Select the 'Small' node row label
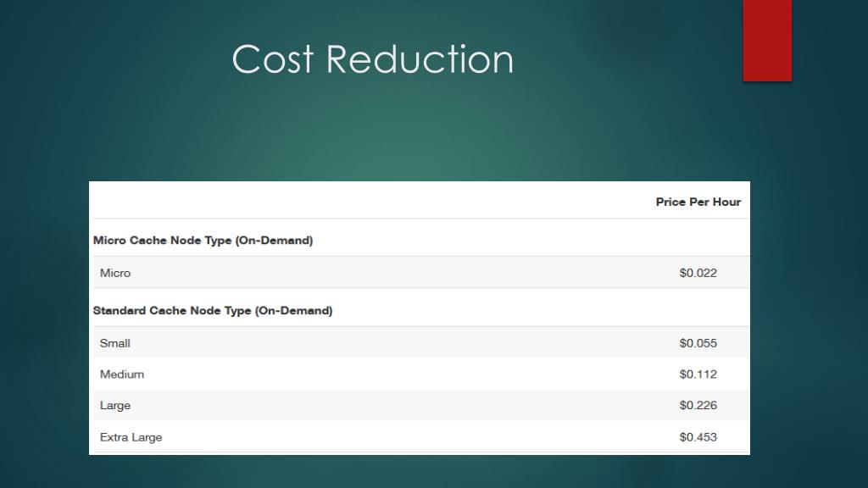This screenshot has width=868, height=488. tap(115, 343)
